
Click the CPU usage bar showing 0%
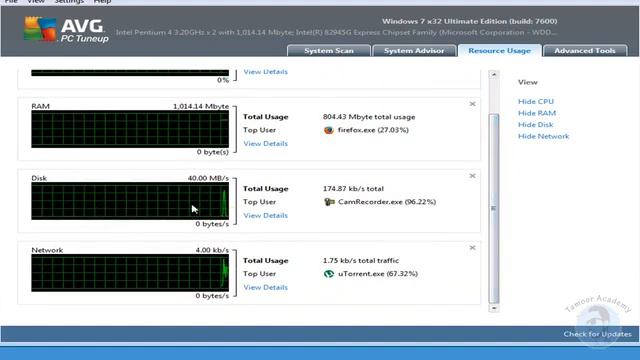click(x=130, y=73)
